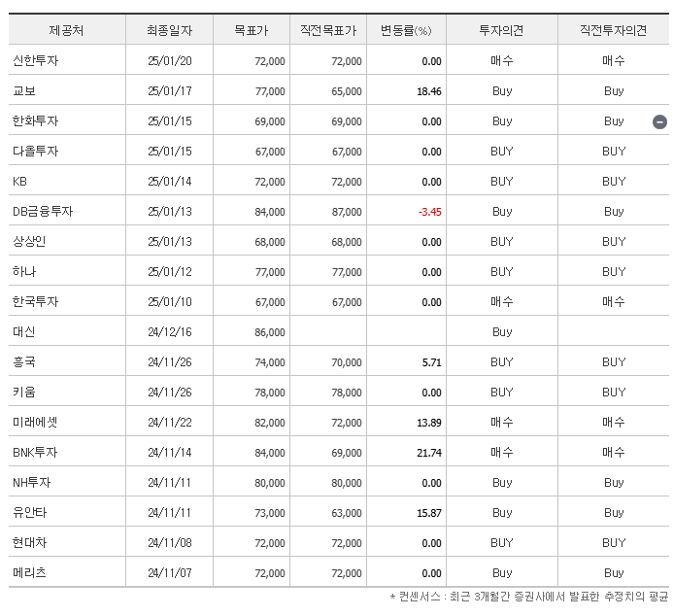Click 메리츠 previous opinion Buy
Viewport: 673px width, 616px height.
(x=614, y=573)
